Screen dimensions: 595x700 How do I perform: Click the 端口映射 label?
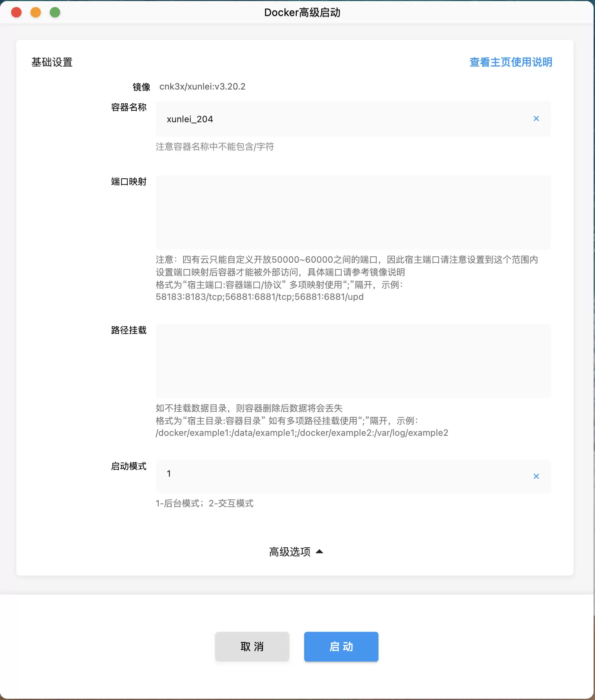point(129,182)
